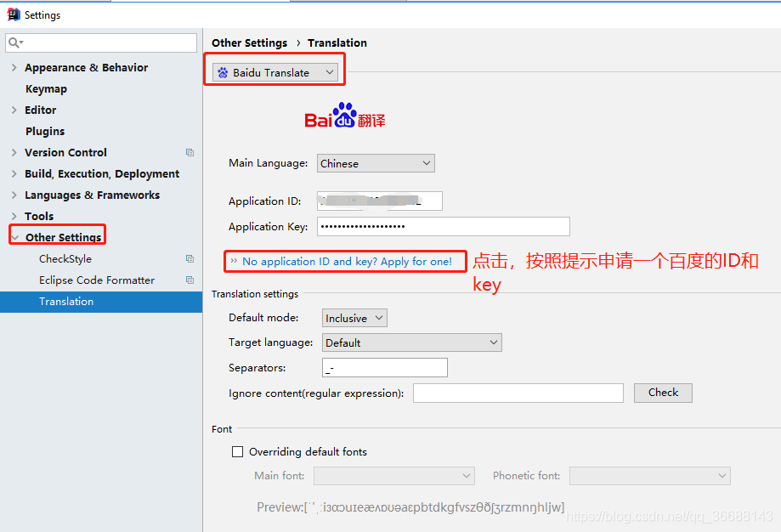Click the project-level icon beside Version Control
Screen dimensions: 781x532
[190, 152]
